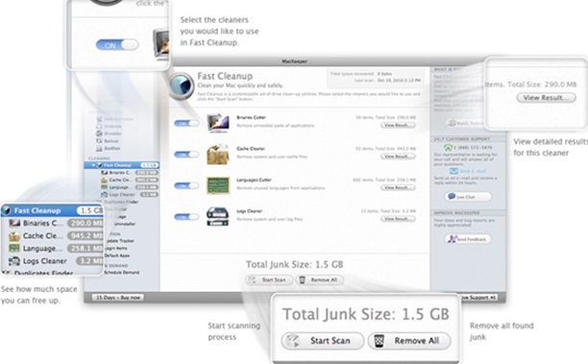The height and width of the screenshot is (364, 588).
Task: Click the 1.5 GB badge in enlarged sidebar
Action: coord(90,210)
